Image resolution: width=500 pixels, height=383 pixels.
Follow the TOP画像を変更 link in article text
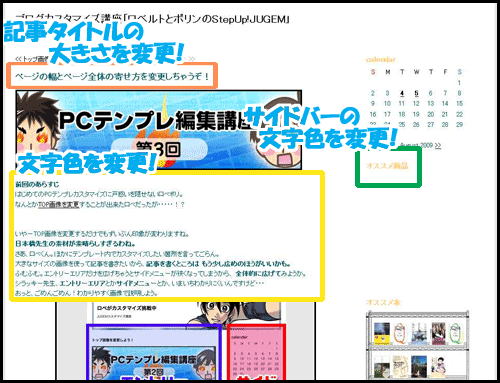pos(58,204)
